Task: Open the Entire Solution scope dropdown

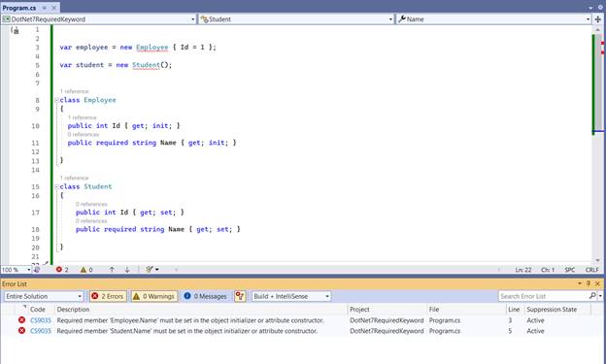Action: [44, 296]
